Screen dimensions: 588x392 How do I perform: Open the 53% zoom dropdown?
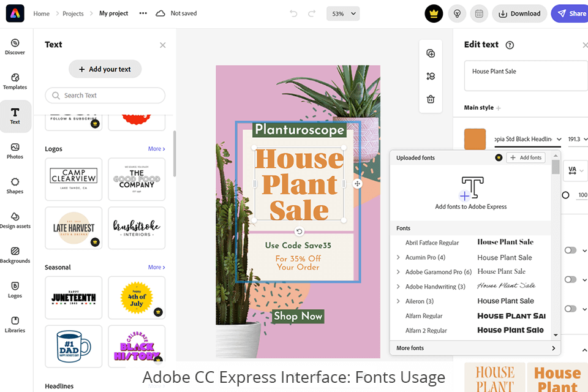point(343,13)
